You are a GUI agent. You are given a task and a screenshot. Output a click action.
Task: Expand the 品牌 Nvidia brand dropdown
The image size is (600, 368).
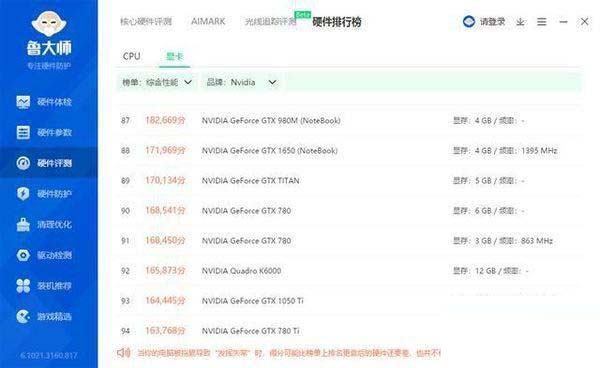(241, 82)
